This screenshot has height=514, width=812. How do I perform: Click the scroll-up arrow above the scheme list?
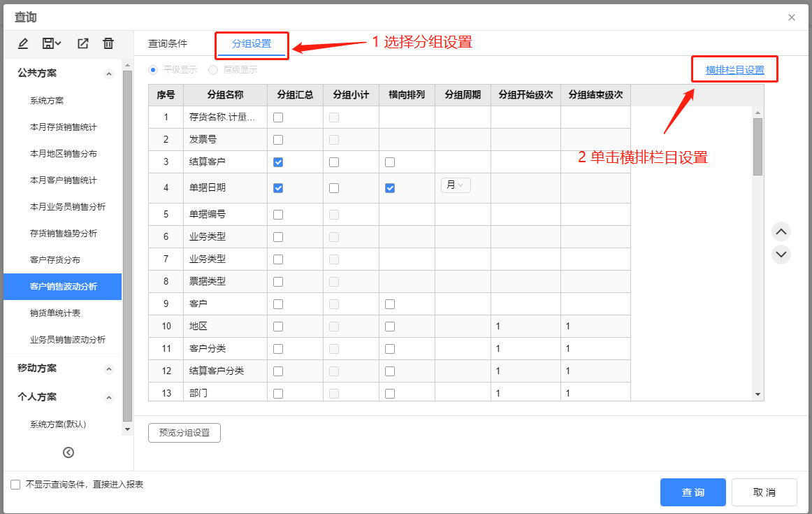point(127,64)
